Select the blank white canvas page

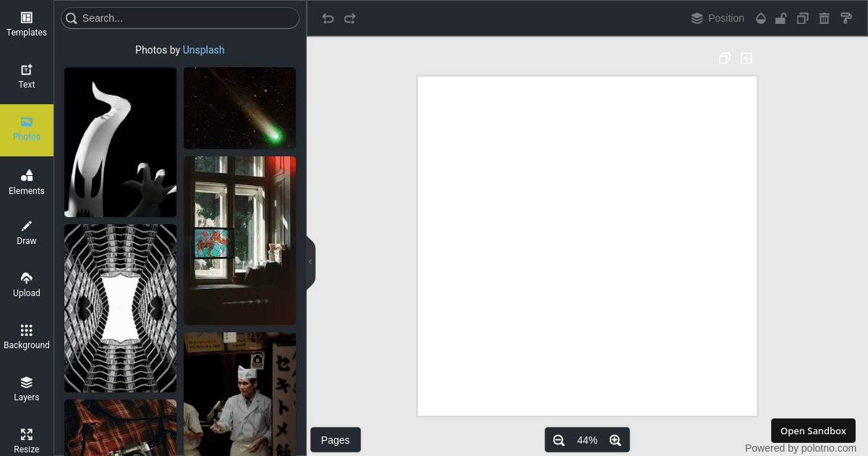coord(587,246)
